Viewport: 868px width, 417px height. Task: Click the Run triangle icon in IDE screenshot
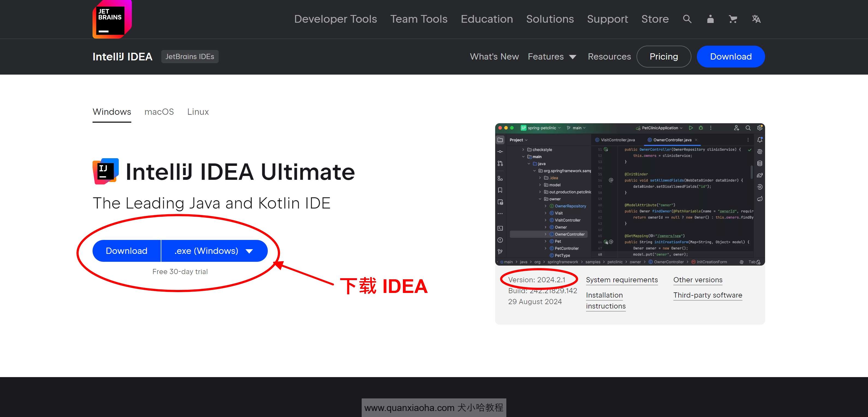[691, 128]
